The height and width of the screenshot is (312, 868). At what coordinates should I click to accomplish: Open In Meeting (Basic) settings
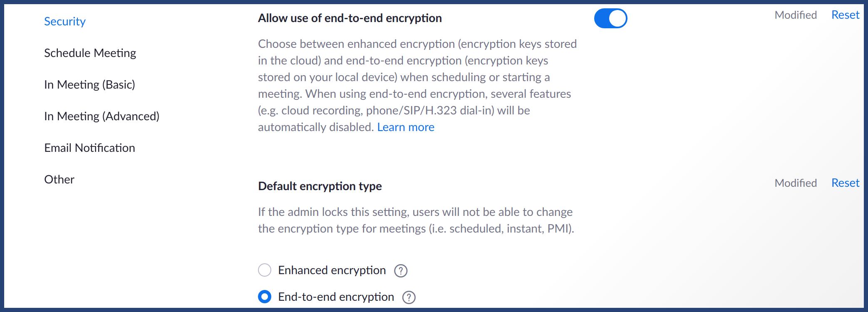pos(89,84)
